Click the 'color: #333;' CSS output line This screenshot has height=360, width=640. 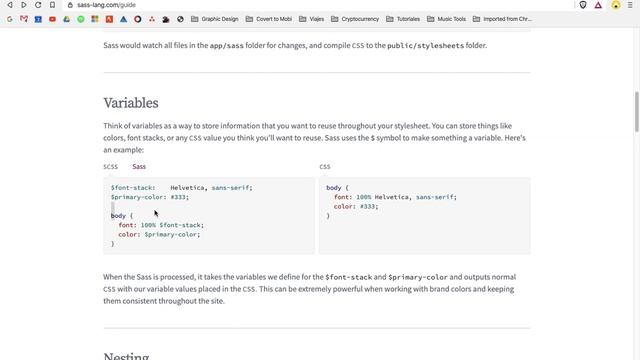pos(356,207)
